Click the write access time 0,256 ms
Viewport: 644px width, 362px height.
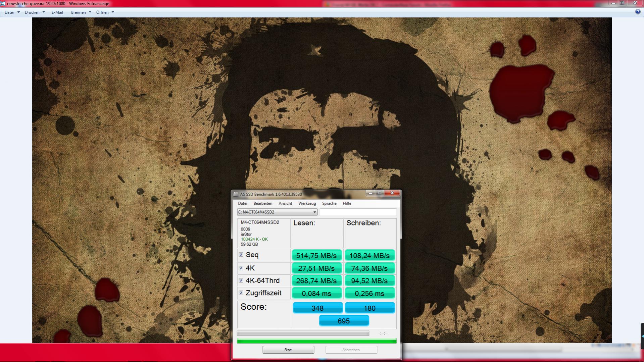coord(369,294)
